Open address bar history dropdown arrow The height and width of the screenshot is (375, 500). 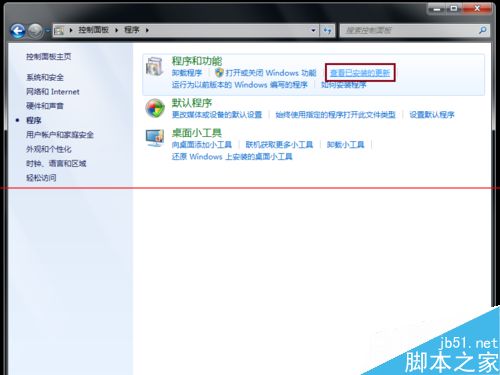[x=313, y=31]
